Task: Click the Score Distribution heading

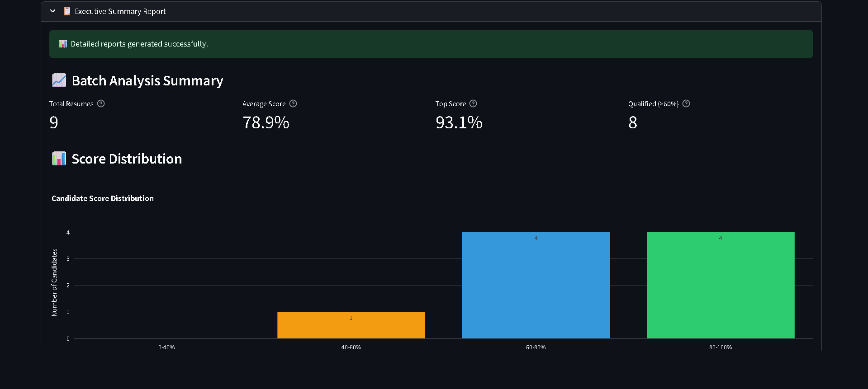Action: 127,159
